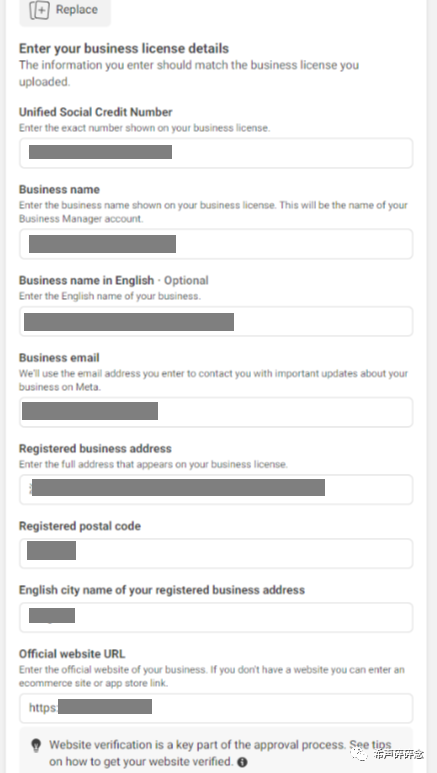Image resolution: width=437 pixels, height=773 pixels.
Task: Click the Replace button label
Action: pyautogui.click(x=76, y=9)
